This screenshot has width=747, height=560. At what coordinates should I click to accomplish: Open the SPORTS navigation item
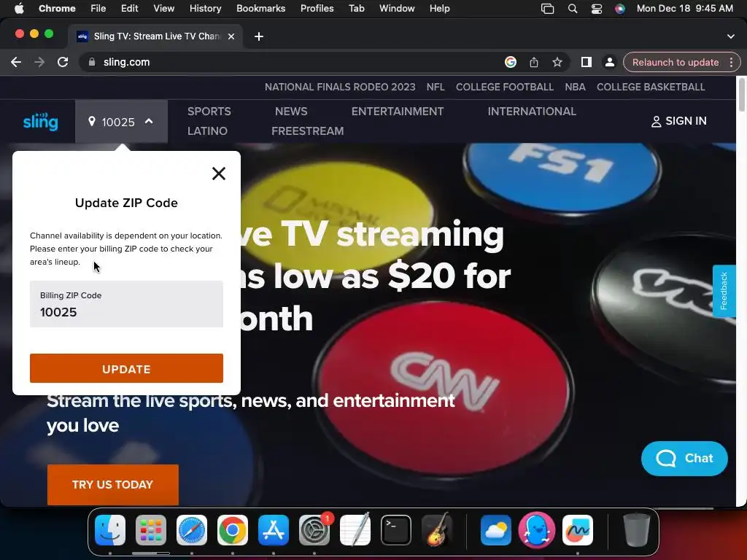(x=209, y=112)
